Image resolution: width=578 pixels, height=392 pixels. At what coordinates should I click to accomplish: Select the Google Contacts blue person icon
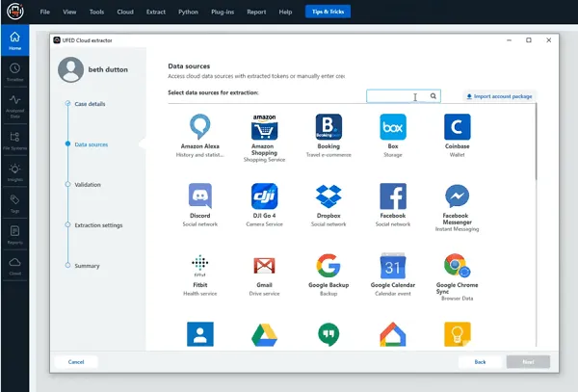click(x=199, y=334)
